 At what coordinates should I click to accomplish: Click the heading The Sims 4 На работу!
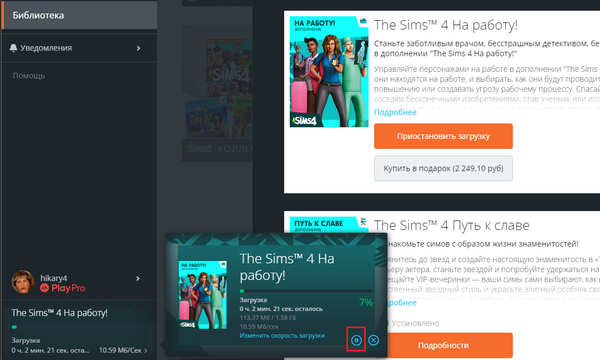click(x=446, y=25)
